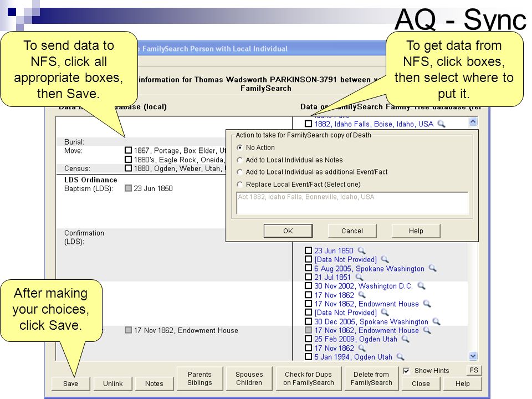Choose Replace Local Event/Fact radio button
The image size is (532, 399).
[x=240, y=184]
